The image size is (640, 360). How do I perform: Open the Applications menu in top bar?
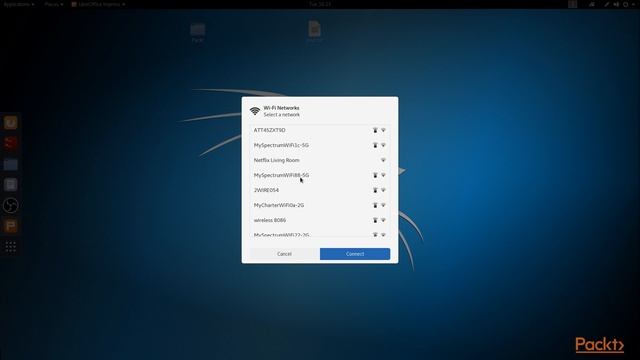(x=19, y=4)
